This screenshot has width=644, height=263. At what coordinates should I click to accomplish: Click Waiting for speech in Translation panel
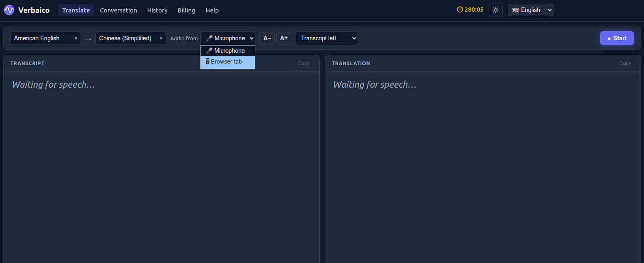coord(375,85)
